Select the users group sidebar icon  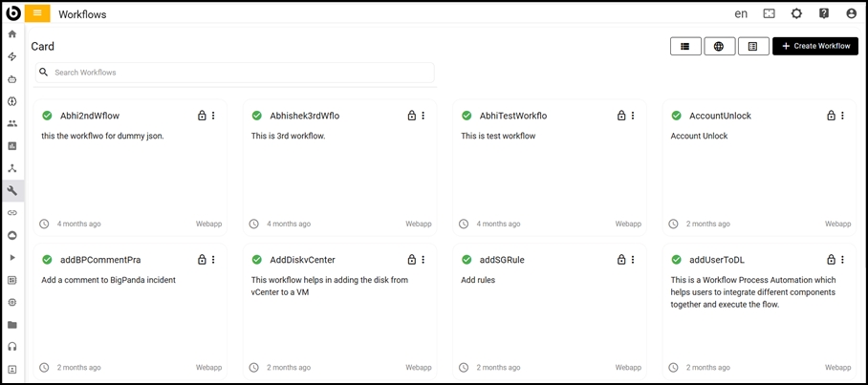pyautogui.click(x=12, y=123)
